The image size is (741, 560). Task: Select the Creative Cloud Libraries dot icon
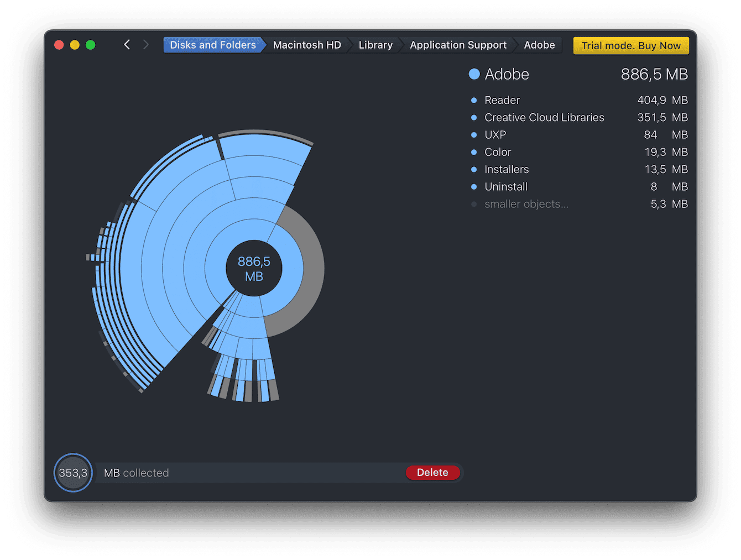[x=474, y=118]
